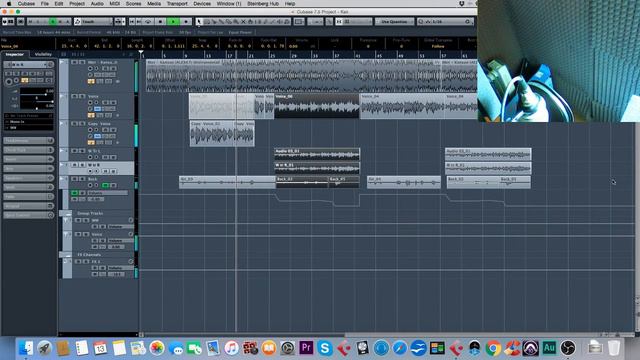Screen dimensions: 640x360
Task: Mute the Back track
Action: coord(75,179)
